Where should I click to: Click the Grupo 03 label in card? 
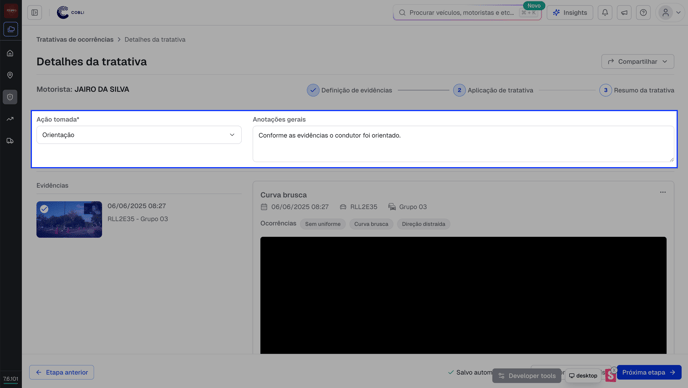tap(413, 207)
